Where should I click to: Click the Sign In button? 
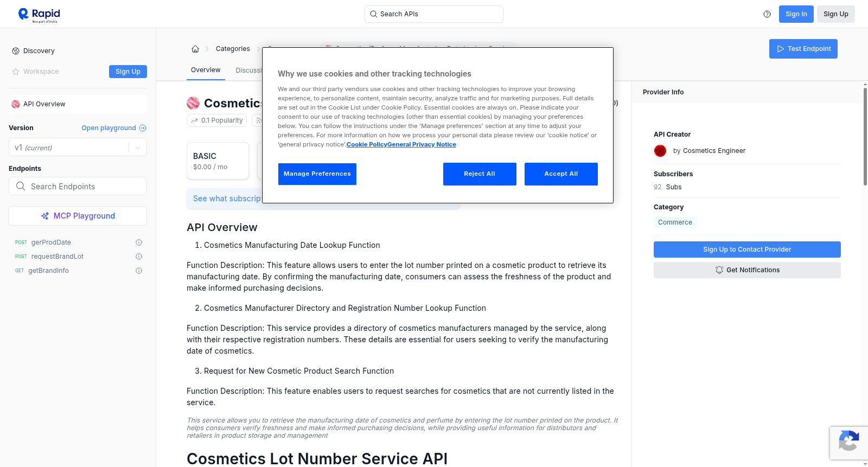pyautogui.click(x=796, y=14)
